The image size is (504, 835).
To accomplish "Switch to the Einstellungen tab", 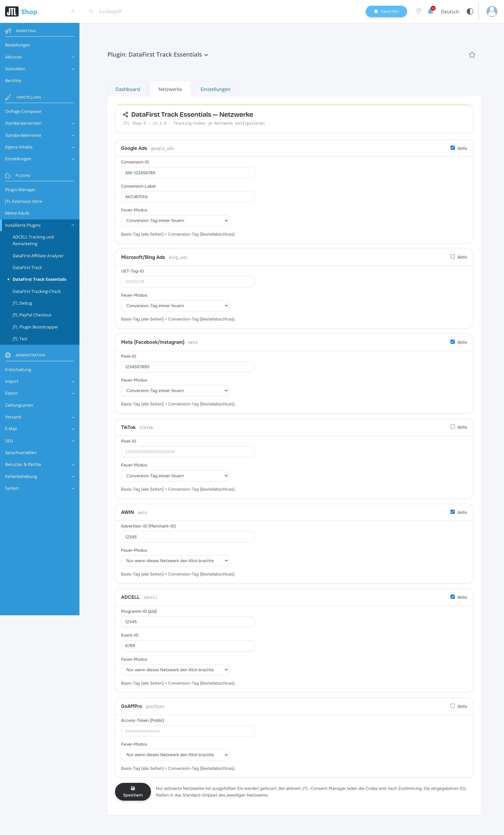I will pyautogui.click(x=215, y=89).
